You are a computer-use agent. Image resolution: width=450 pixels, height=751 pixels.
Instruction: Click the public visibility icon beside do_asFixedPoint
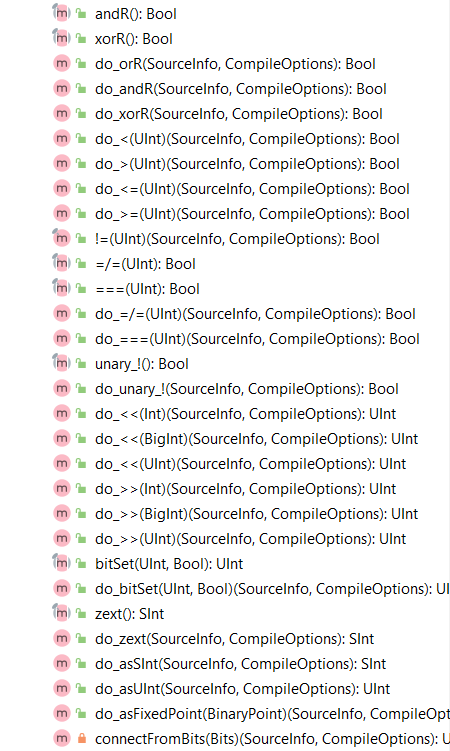(81, 714)
